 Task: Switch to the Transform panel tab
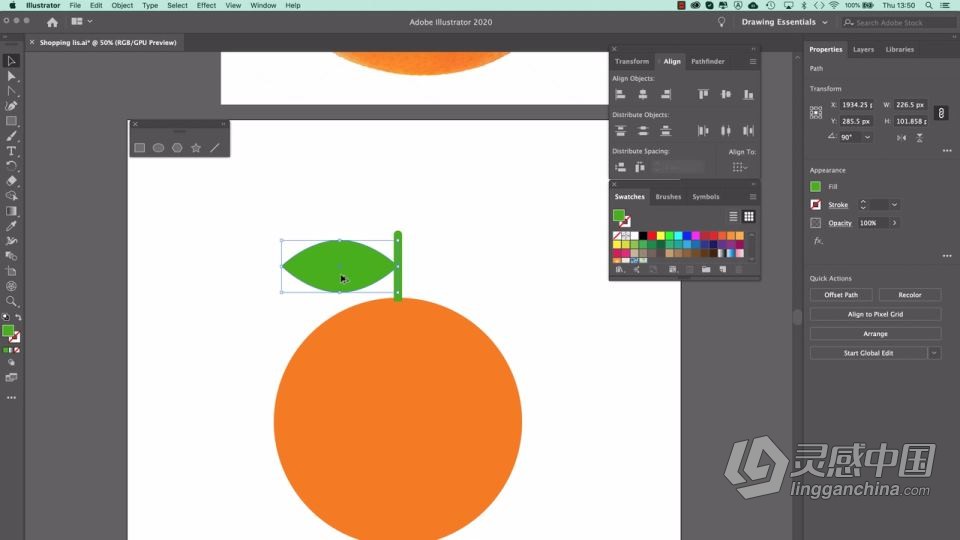point(632,61)
